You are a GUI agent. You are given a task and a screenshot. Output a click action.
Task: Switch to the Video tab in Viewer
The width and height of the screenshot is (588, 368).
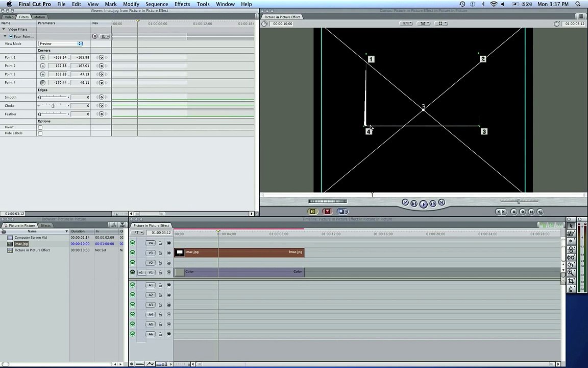(9, 17)
